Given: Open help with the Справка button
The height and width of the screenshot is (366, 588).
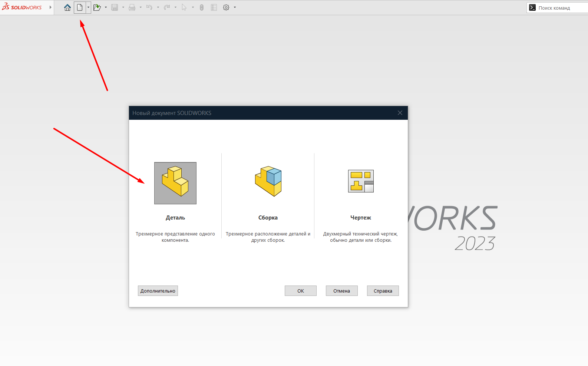Looking at the screenshot, I should pos(383,291).
